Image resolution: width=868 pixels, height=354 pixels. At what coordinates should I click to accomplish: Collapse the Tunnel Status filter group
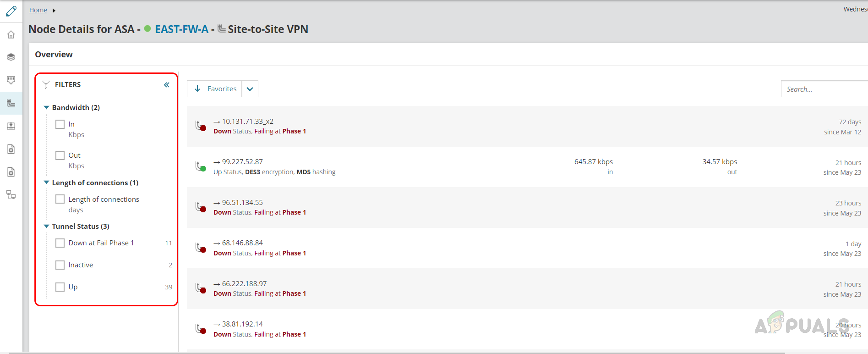46,226
